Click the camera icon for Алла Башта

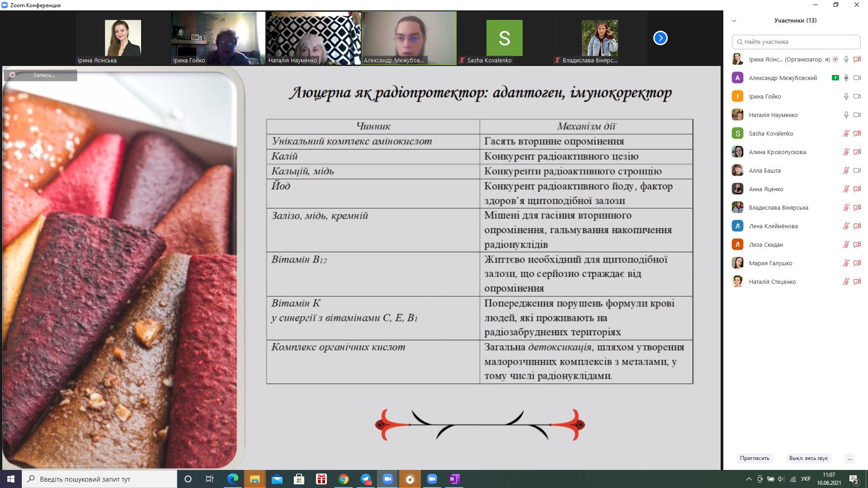[x=857, y=170]
